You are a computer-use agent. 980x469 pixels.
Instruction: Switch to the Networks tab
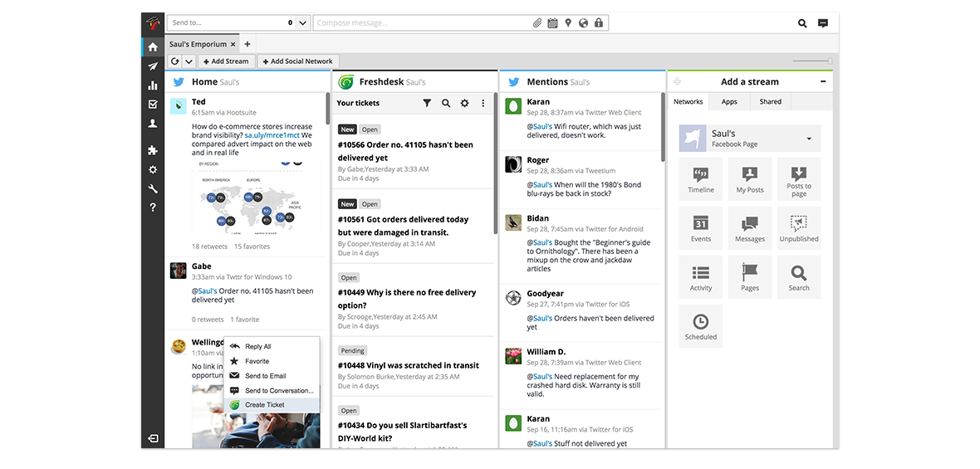[x=688, y=101]
